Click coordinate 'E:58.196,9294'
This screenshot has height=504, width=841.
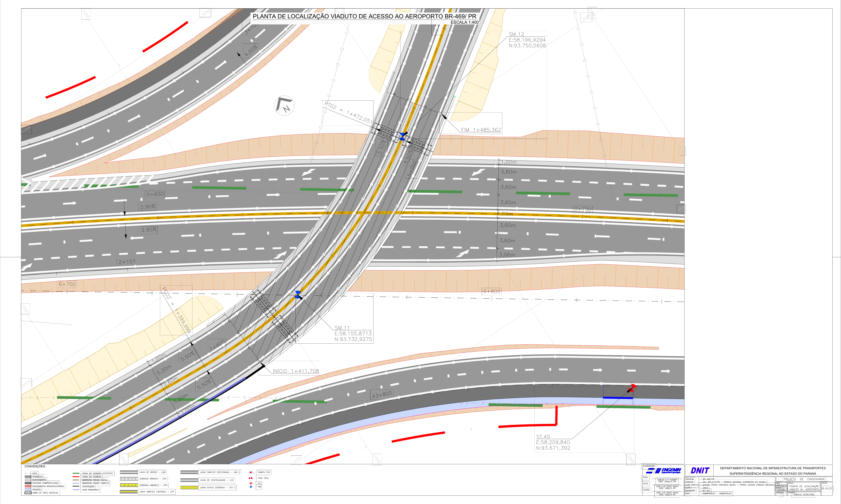(x=527, y=40)
